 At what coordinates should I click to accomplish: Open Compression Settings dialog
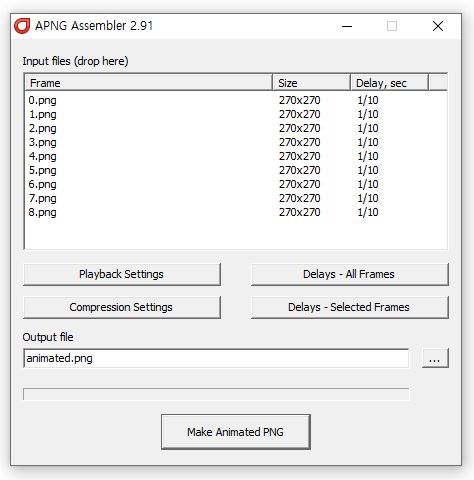[122, 307]
